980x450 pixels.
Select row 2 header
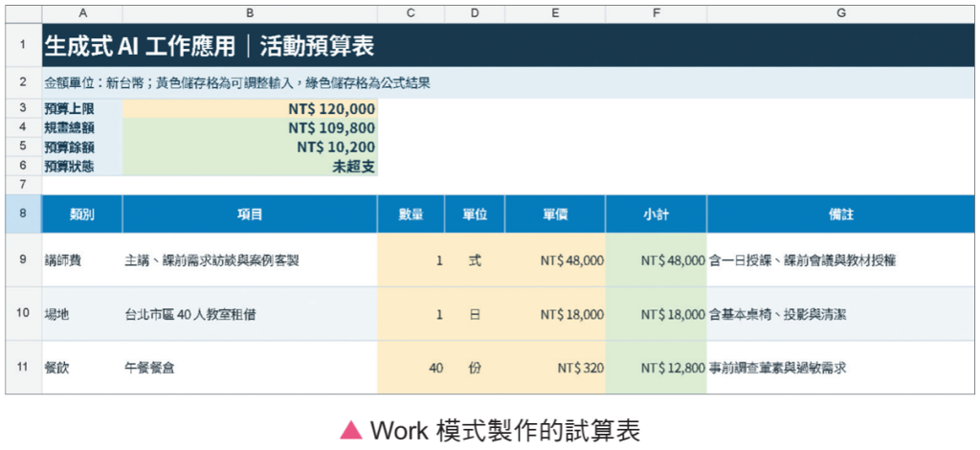click(24, 83)
